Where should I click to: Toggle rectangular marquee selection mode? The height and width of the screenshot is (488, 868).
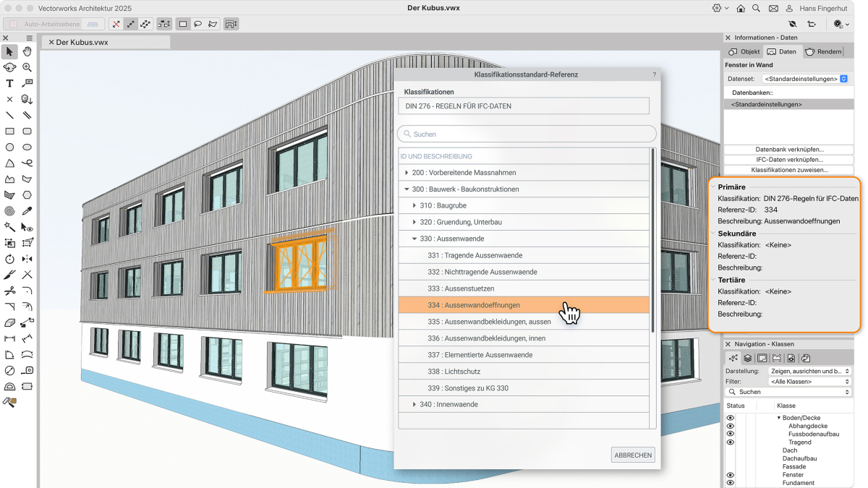[x=183, y=24]
